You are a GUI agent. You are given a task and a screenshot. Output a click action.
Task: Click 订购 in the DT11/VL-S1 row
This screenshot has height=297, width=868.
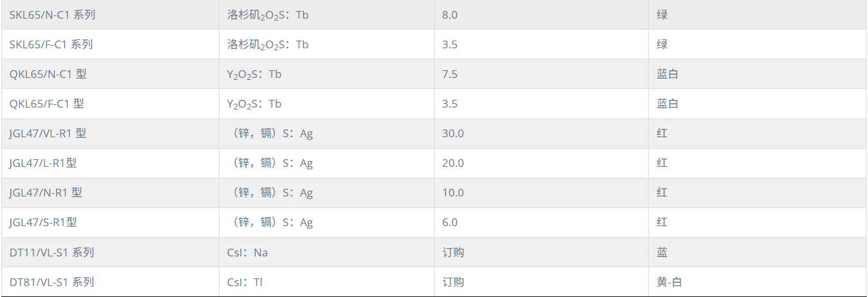coord(453,253)
